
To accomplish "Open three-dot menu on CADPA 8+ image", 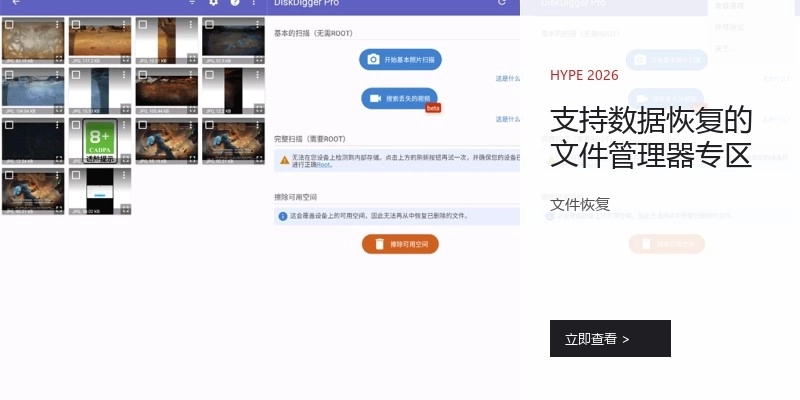I will click(x=124, y=124).
